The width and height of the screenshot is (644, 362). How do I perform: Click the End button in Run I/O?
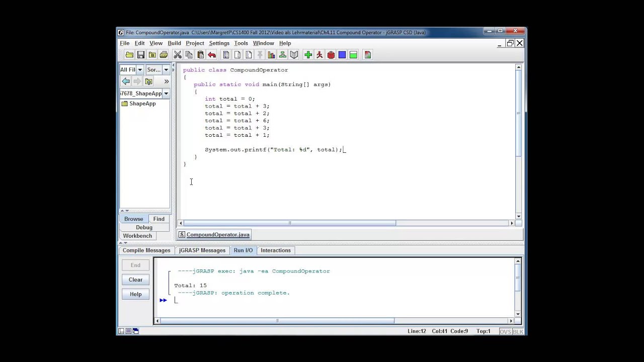point(135,265)
